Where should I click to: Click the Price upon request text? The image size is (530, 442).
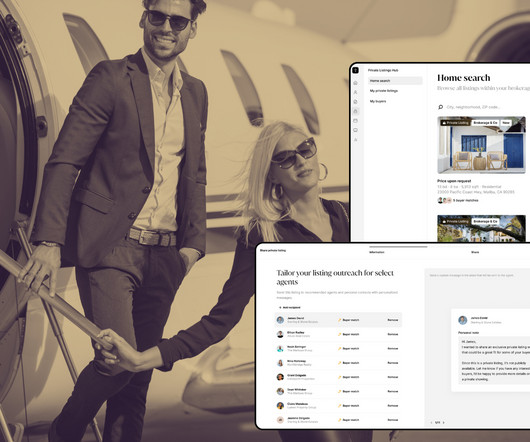(x=454, y=181)
